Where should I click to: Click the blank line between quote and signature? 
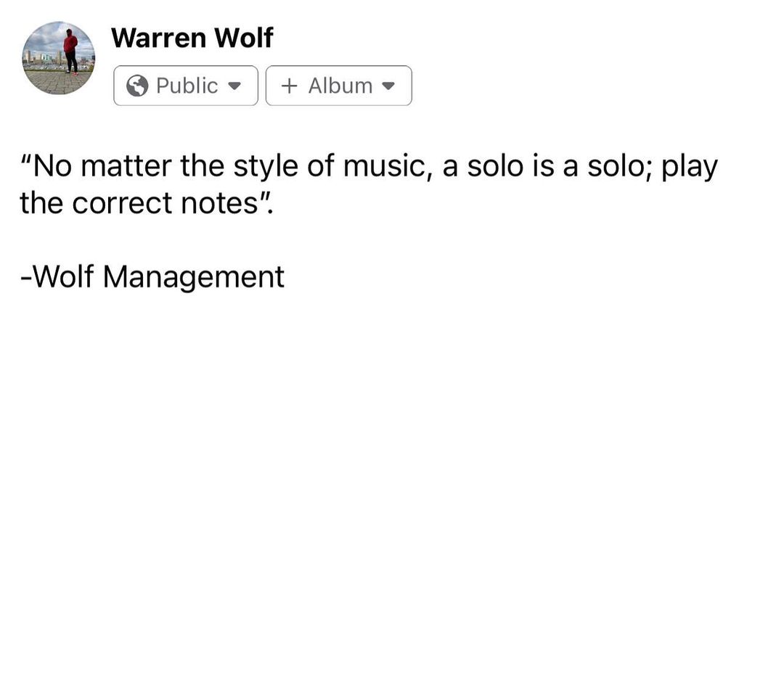pyautogui.click(x=218, y=240)
